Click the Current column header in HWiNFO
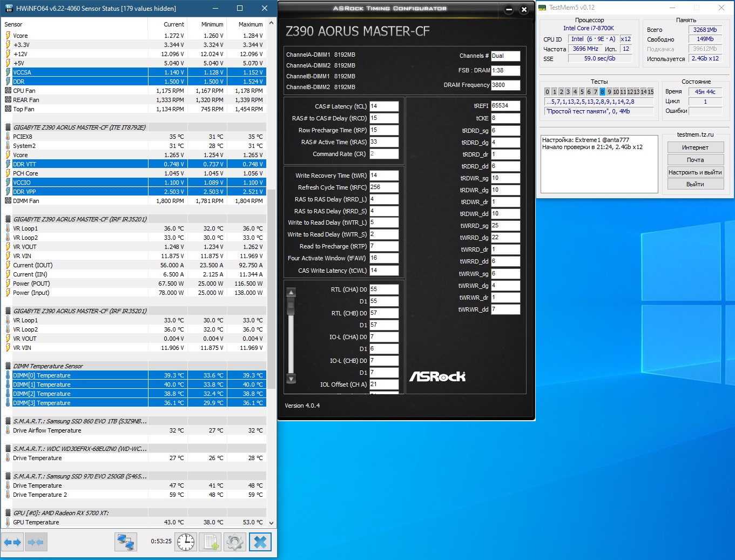The width and height of the screenshot is (735, 560). (167, 24)
